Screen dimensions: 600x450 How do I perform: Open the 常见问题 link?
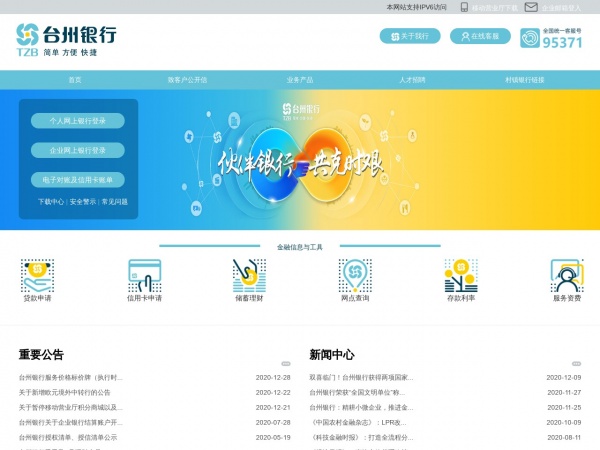tap(114, 202)
